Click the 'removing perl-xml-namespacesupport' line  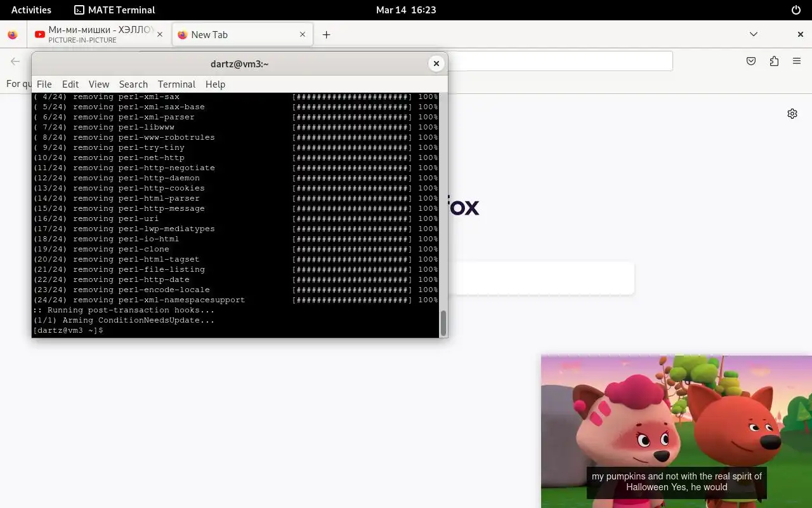tap(235, 300)
